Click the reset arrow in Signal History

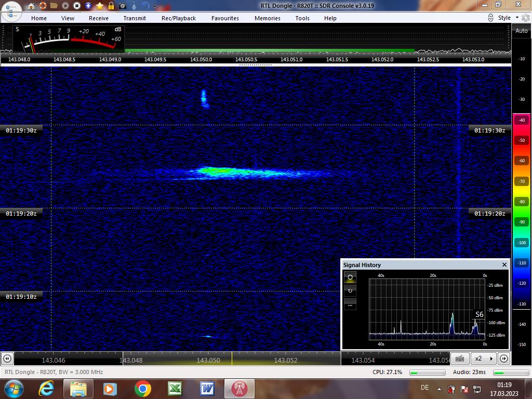[350, 291]
